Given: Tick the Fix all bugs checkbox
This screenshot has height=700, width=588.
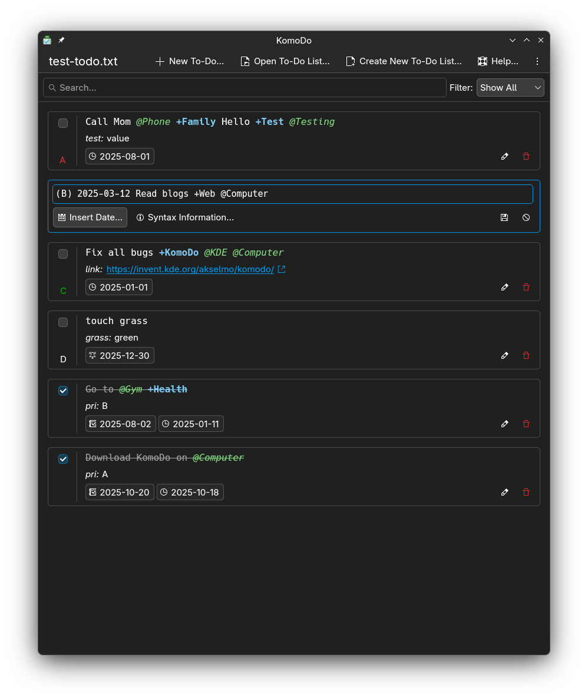Looking at the screenshot, I should click(x=63, y=254).
